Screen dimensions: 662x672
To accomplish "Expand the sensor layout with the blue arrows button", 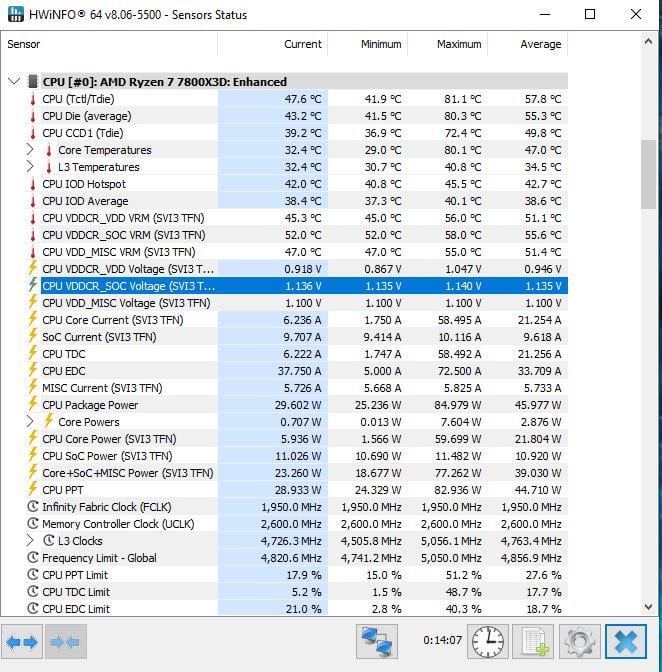I will pyautogui.click(x=22, y=642).
